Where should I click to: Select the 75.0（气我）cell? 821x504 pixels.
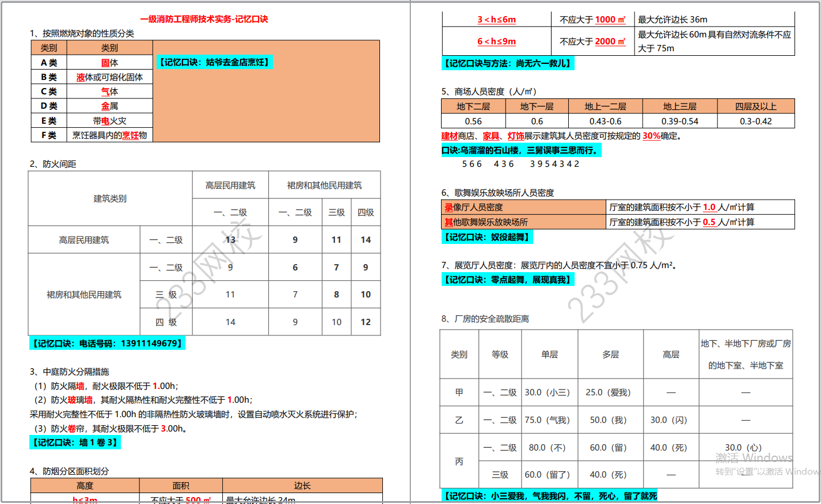click(x=550, y=420)
